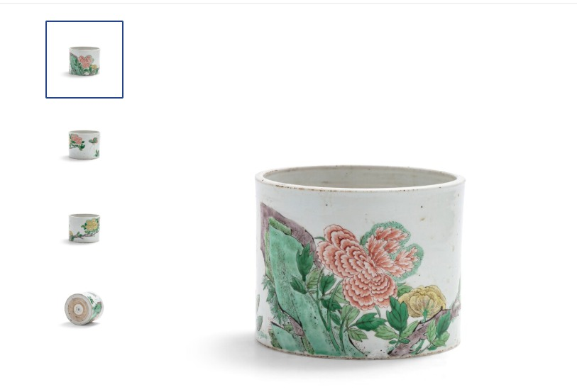Screen dimensions: 577x392
Task: Click the large brush pot main image
Action: (x=360, y=262)
